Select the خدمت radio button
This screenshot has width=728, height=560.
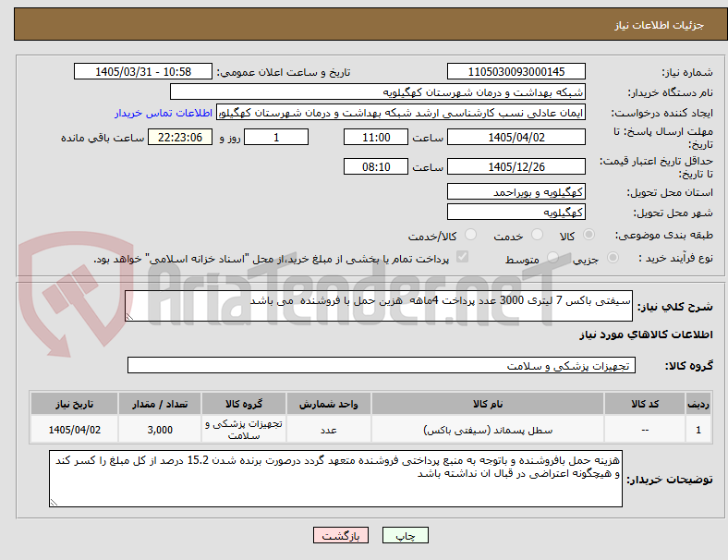coord(537,235)
